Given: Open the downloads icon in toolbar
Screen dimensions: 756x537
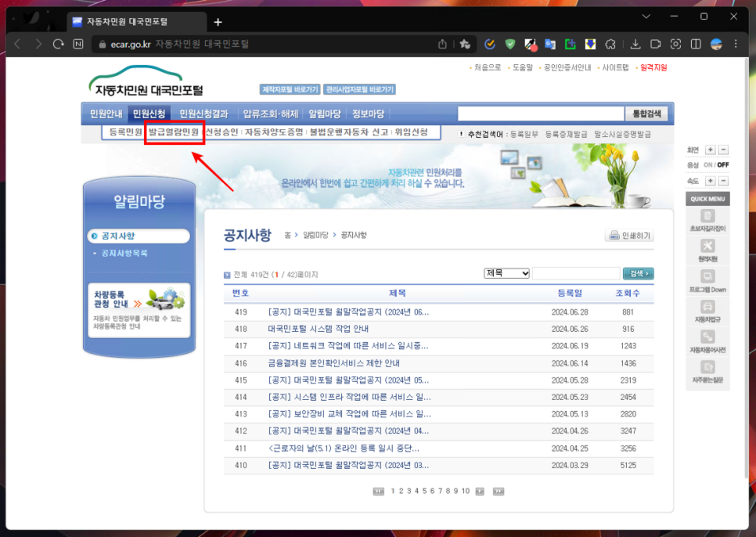Looking at the screenshot, I should click(635, 45).
